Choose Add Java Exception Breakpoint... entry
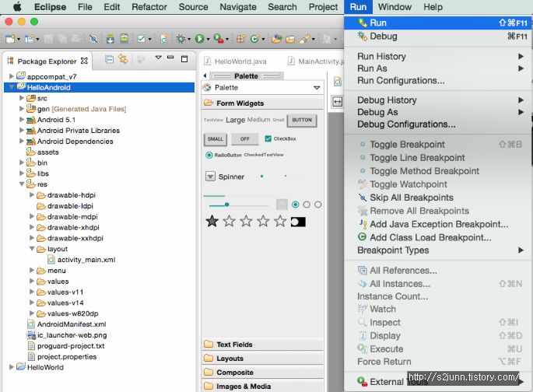Screen dimensions: 533x392 [437, 224]
